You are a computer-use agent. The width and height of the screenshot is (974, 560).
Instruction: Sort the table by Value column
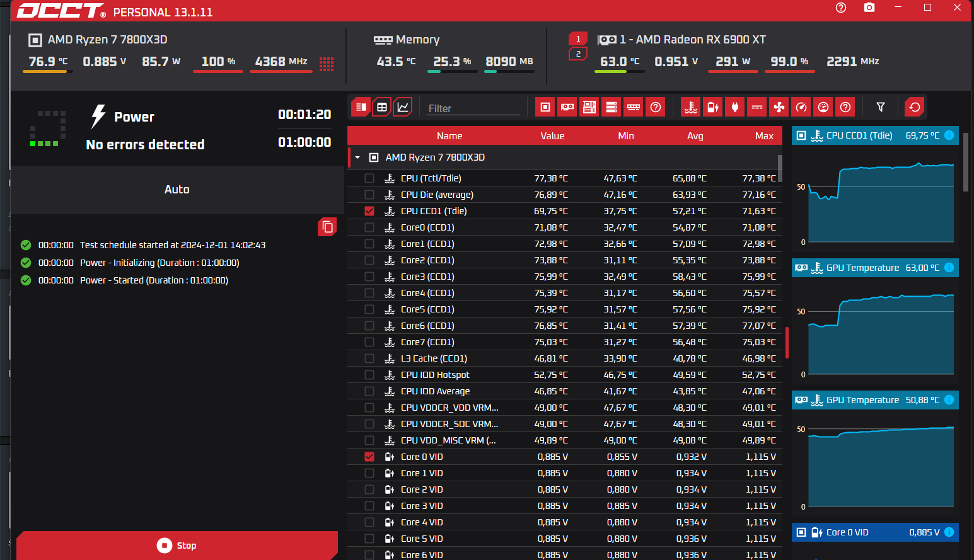click(552, 136)
